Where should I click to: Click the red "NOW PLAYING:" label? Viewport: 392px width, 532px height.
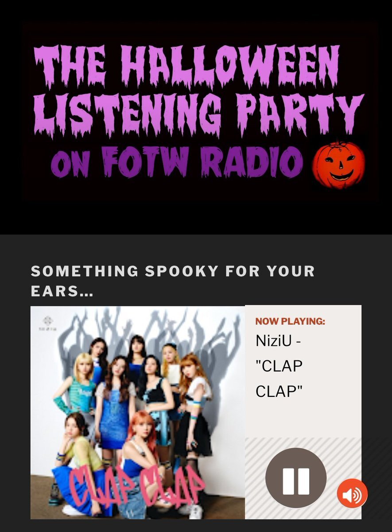click(290, 321)
